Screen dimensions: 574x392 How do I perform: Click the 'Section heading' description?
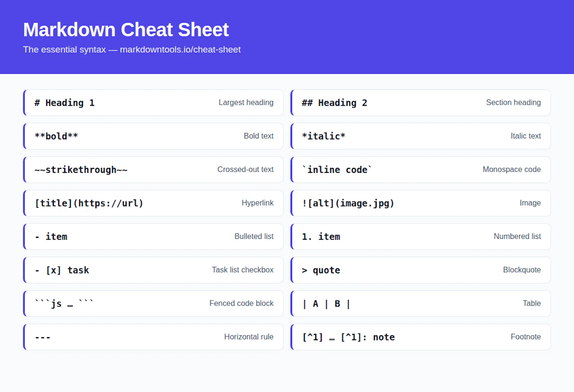(513, 103)
